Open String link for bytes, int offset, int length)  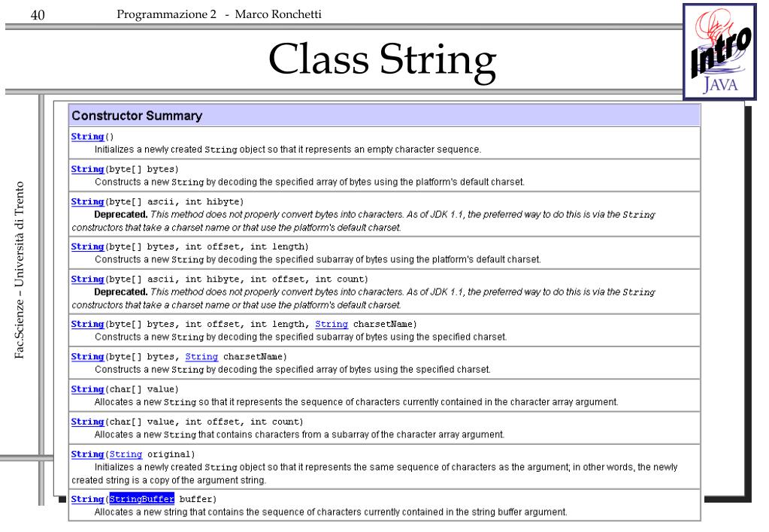87,246
